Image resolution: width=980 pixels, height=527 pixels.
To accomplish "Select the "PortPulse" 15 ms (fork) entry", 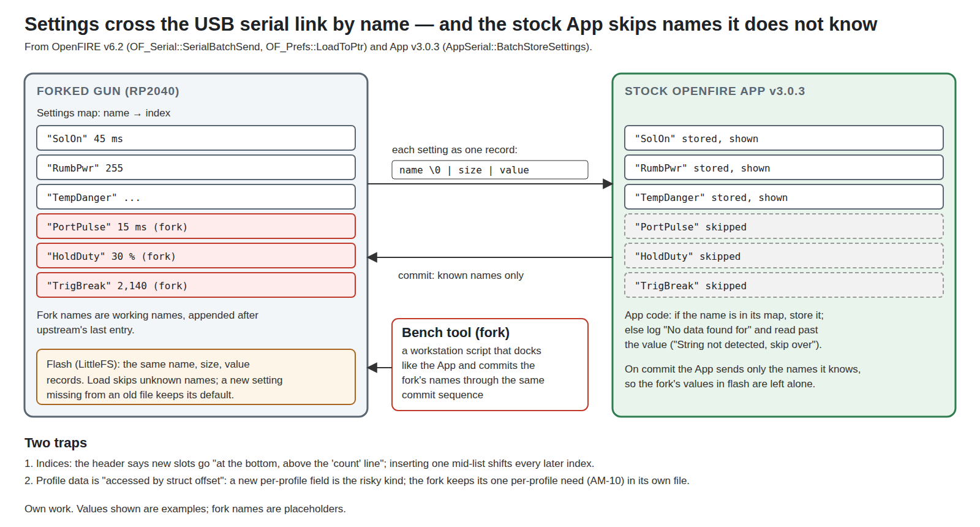I will tap(196, 226).
